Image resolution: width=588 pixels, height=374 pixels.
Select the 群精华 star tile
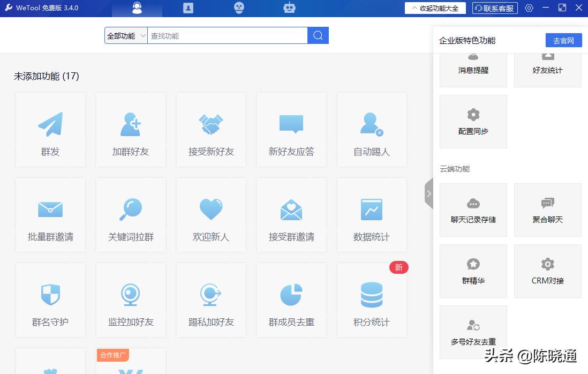tap(473, 271)
